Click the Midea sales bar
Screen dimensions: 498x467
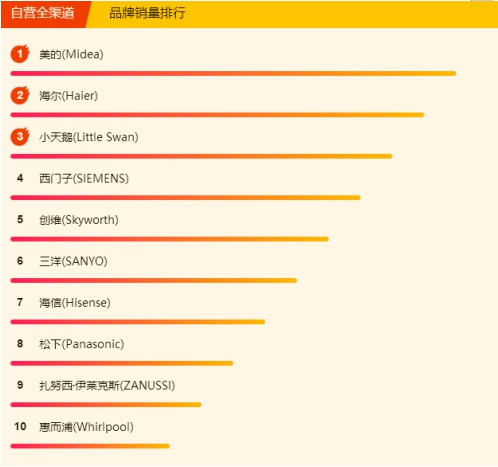click(233, 73)
